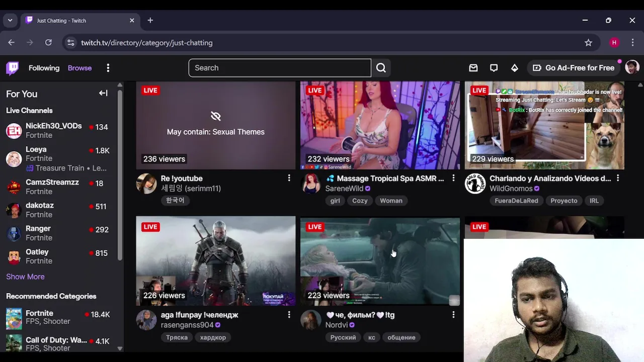Open options for Re !youtube stream

[289, 178]
